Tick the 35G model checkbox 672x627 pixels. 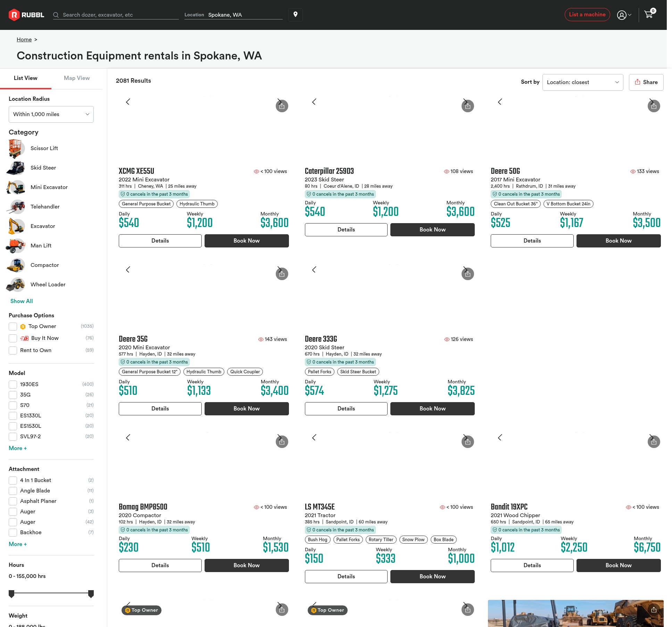pos(13,395)
